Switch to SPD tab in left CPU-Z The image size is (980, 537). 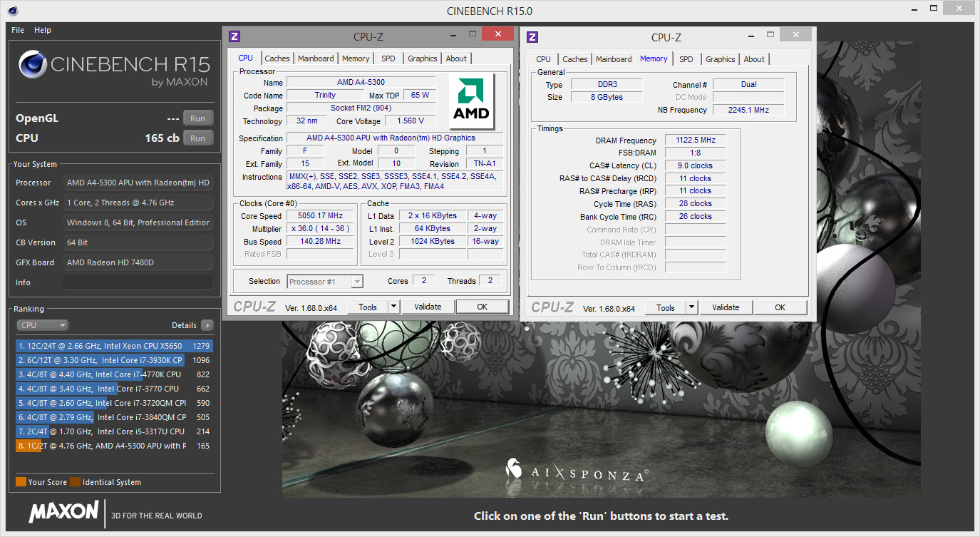click(x=388, y=58)
